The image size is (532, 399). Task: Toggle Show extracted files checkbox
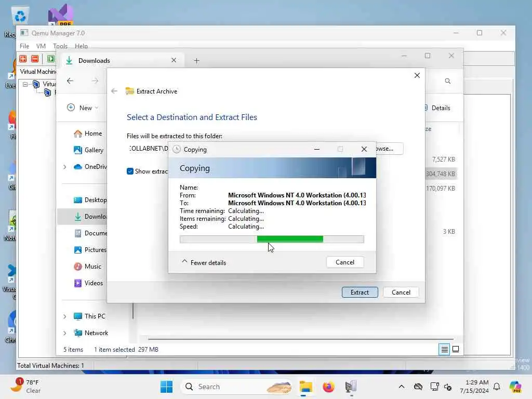pyautogui.click(x=130, y=171)
